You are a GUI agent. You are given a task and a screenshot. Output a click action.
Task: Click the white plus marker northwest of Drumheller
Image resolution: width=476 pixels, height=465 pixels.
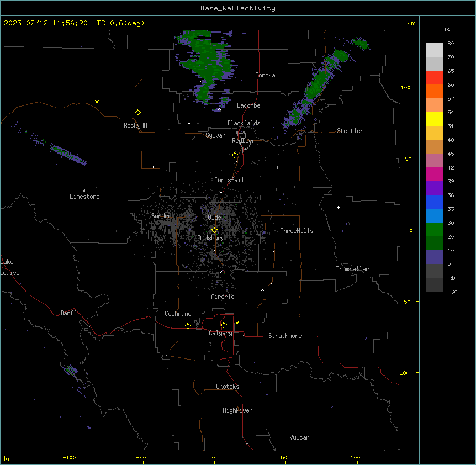(338, 207)
